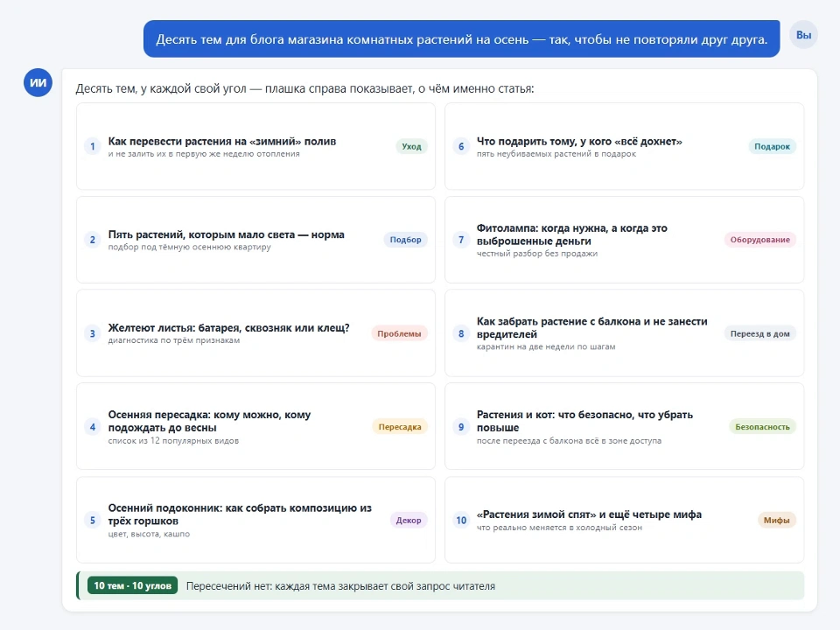Viewport: 840px width, 630px height.
Task: Click number badge 4 on the repotting card
Action: (93, 427)
